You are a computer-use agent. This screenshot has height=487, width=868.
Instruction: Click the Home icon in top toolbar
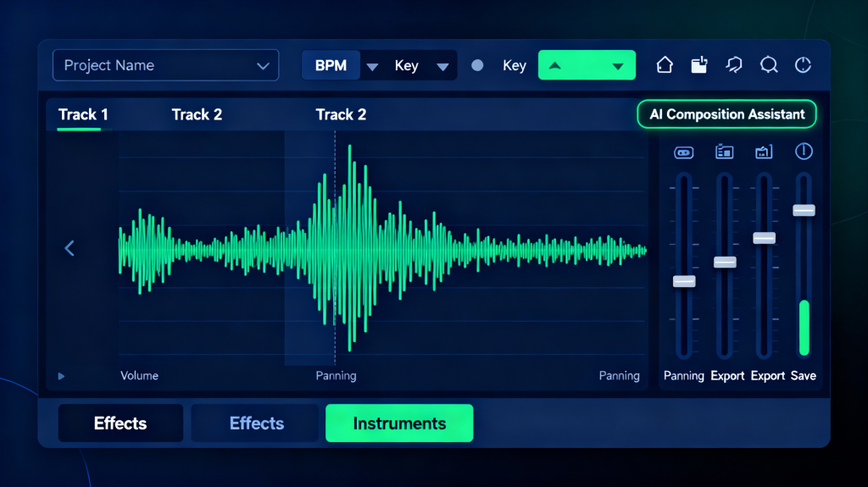pos(665,65)
